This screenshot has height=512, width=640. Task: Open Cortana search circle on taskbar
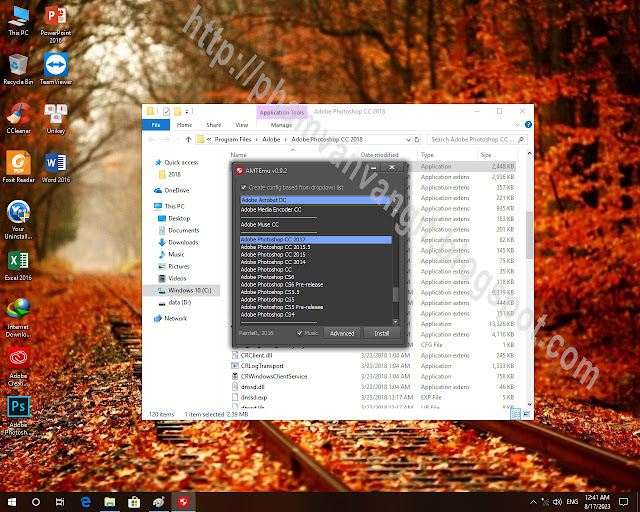click(36, 502)
